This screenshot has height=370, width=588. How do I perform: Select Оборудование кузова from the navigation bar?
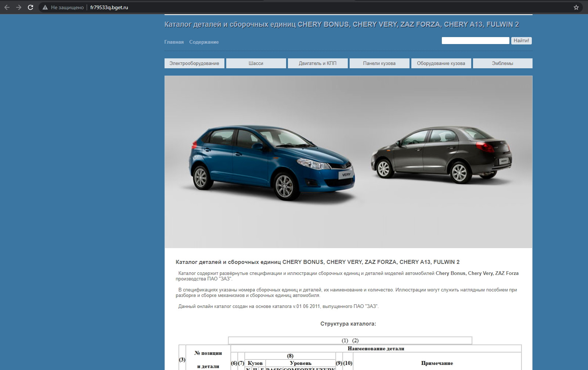[441, 64]
